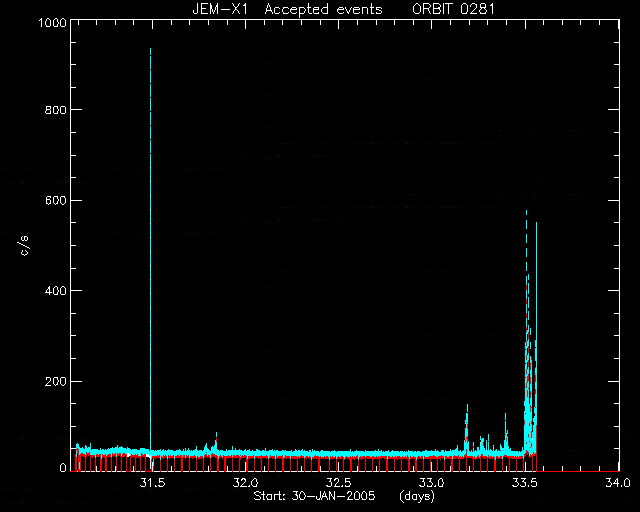The height and width of the screenshot is (512, 640).
Task: Click the plot title JEM-X1 Accepted events
Action: click(x=287, y=9)
